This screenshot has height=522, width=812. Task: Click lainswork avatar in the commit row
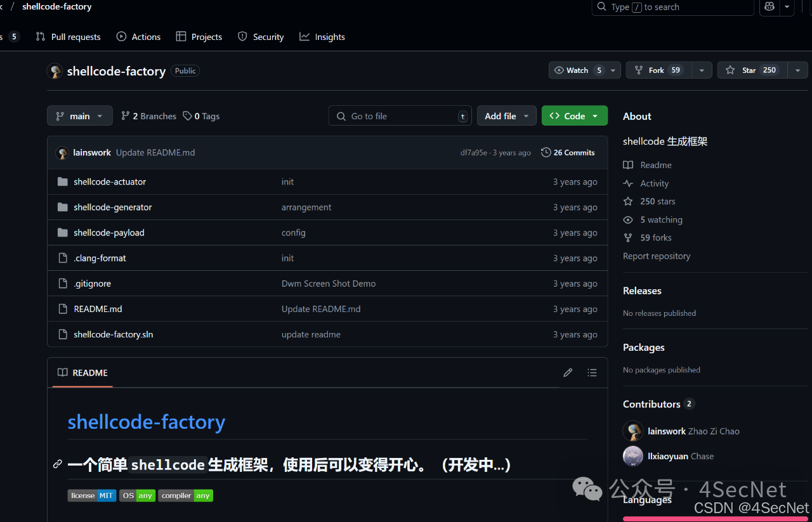click(62, 153)
